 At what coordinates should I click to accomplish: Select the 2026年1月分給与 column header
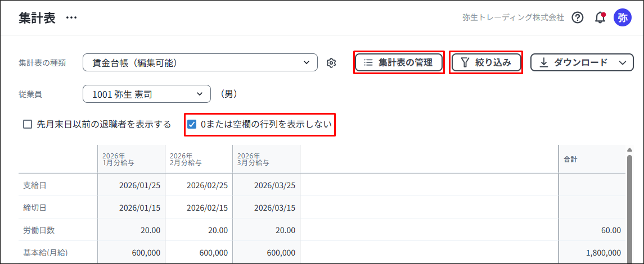[131, 159]
